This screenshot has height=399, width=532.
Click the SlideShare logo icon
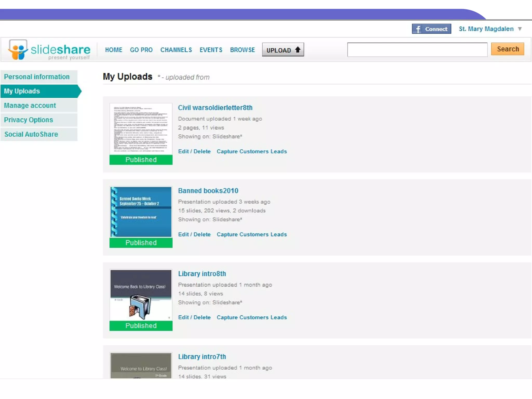(18, 49)
